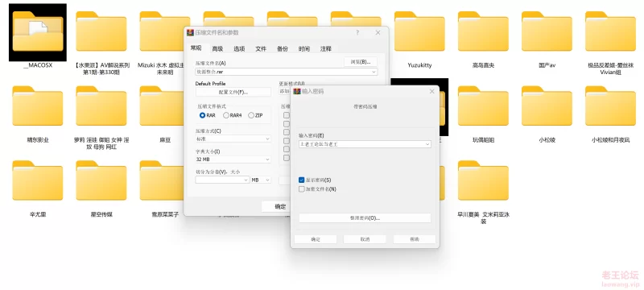The height and width of the screenshot is (290, 644).
Task: Select the 国产av folder icon
Action: point(547,31)
